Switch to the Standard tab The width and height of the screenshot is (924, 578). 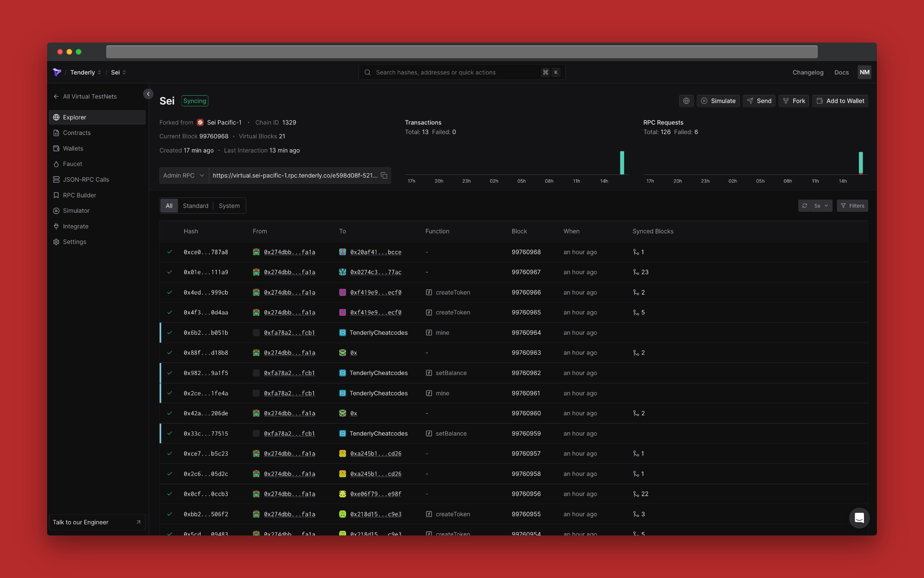195,206
